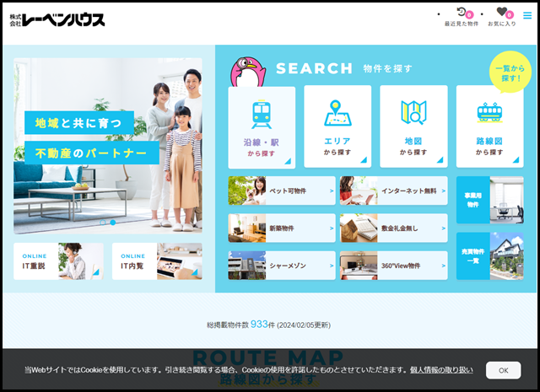The height and width of the screenshot is (392, 540).
Task: Open シャーメゾン listings
Action: [282, 266]
